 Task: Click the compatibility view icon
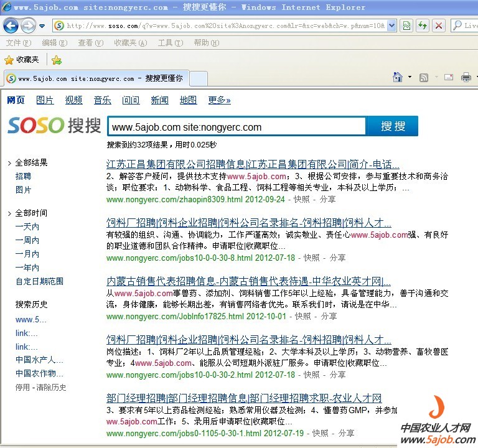coord(406,26)
